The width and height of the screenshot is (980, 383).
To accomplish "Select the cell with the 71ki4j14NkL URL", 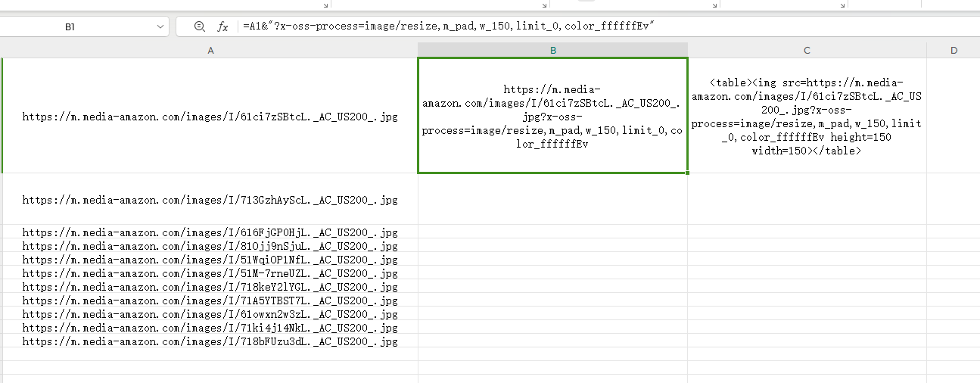I will click(x=210, y=328).
